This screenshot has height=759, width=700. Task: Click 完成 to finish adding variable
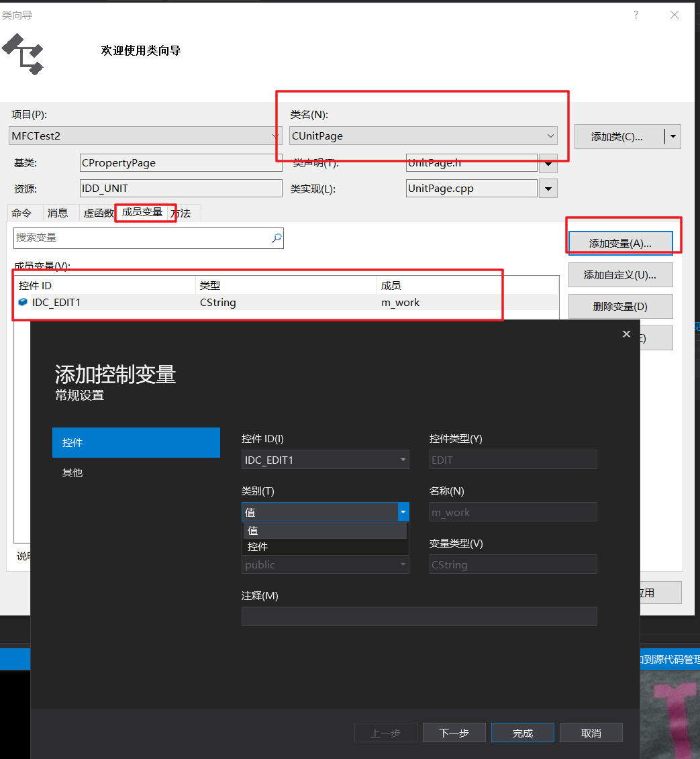[x=523, y=733]
